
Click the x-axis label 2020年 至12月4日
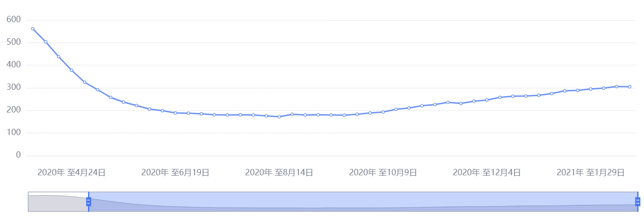tap(486, 172)
